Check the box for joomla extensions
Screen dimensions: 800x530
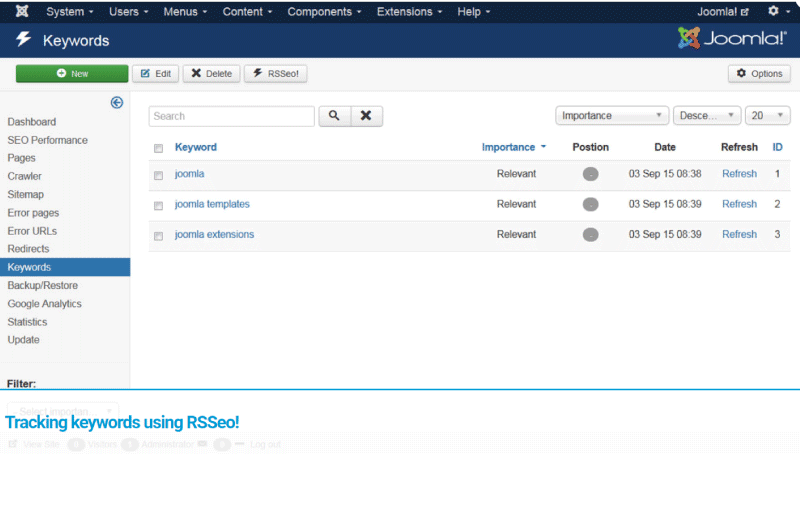tap(158, 236)
